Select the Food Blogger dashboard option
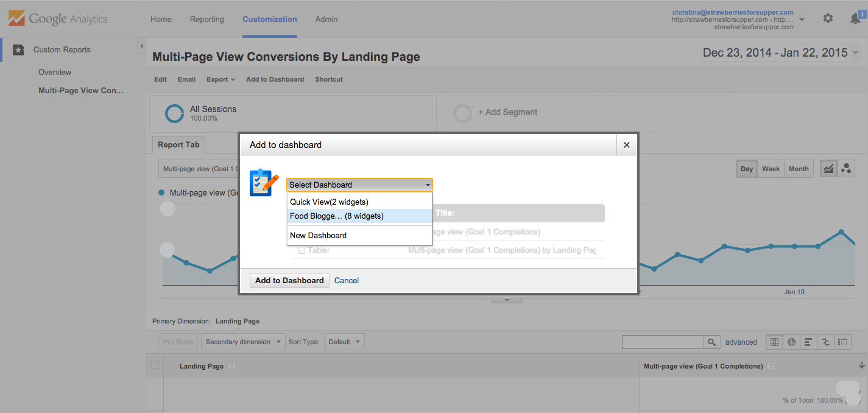 click(337, 216)
